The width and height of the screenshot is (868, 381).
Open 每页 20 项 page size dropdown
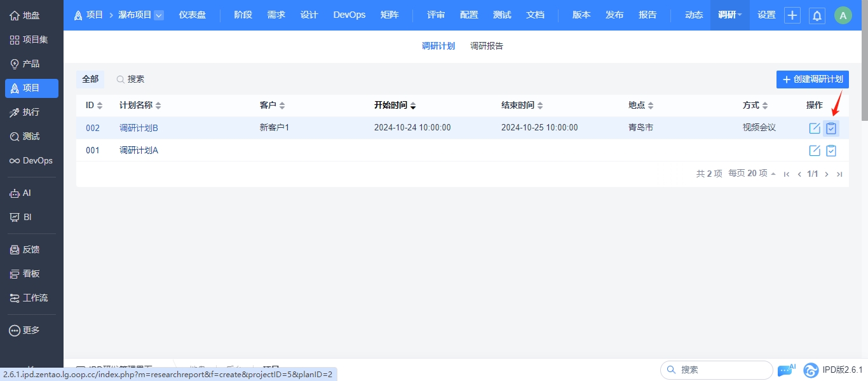[x=752, y=174]
